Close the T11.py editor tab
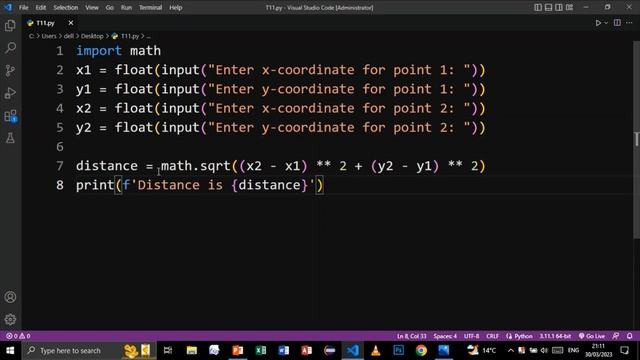 point(71,23)
